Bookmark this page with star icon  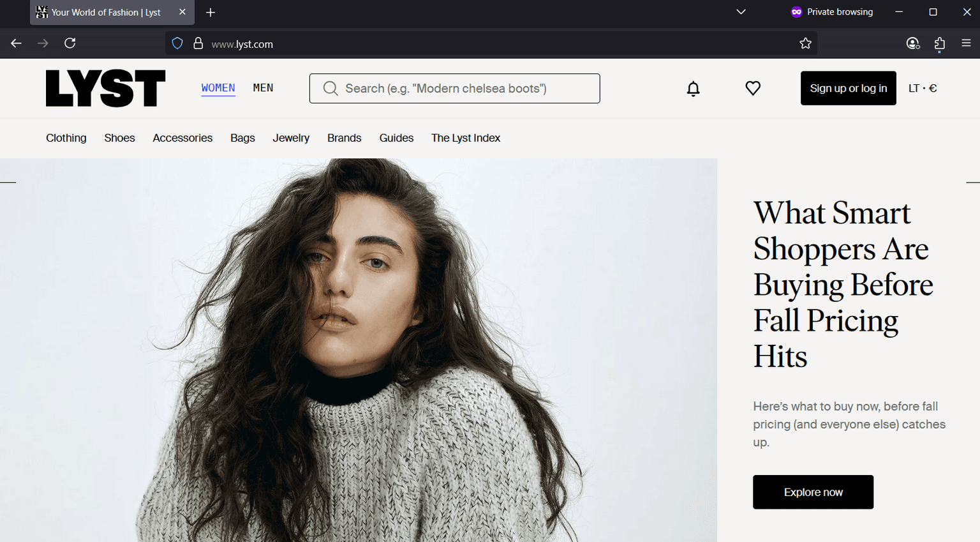click(805, 43)
